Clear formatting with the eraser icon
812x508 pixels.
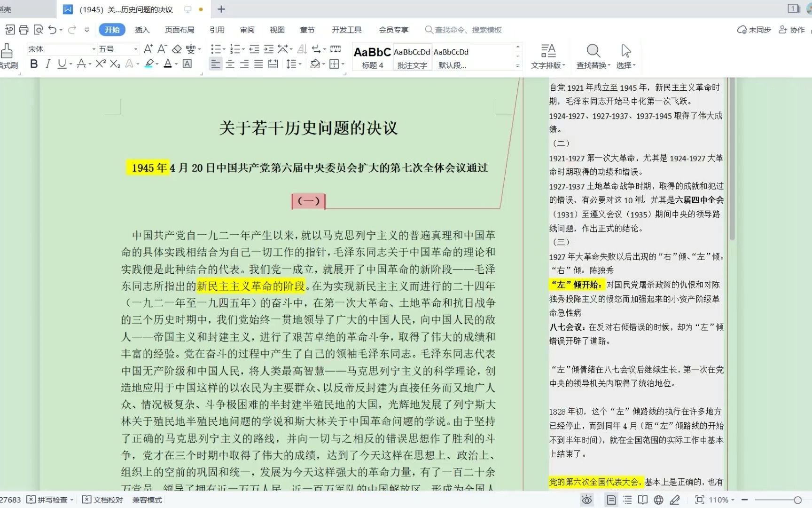click(x=177, y=49)
